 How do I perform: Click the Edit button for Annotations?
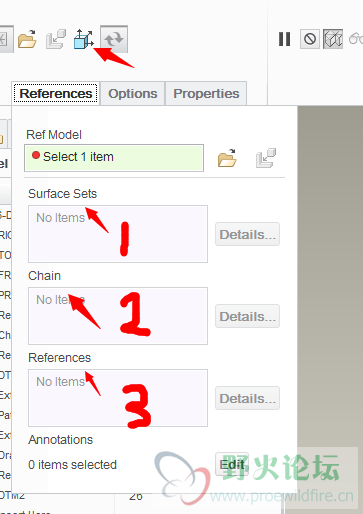pyautogui.click(x=232, y=464)
